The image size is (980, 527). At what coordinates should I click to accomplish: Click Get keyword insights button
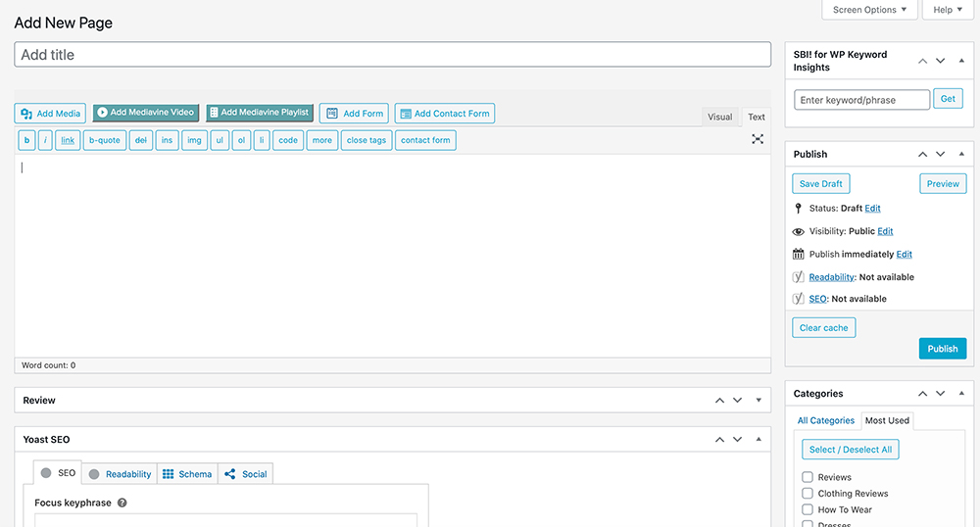coord(948,99)
